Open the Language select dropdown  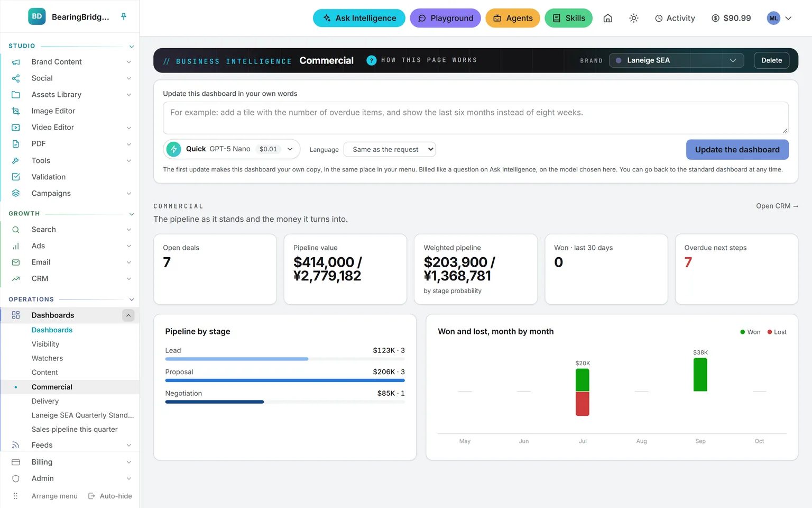pos(390,150)
